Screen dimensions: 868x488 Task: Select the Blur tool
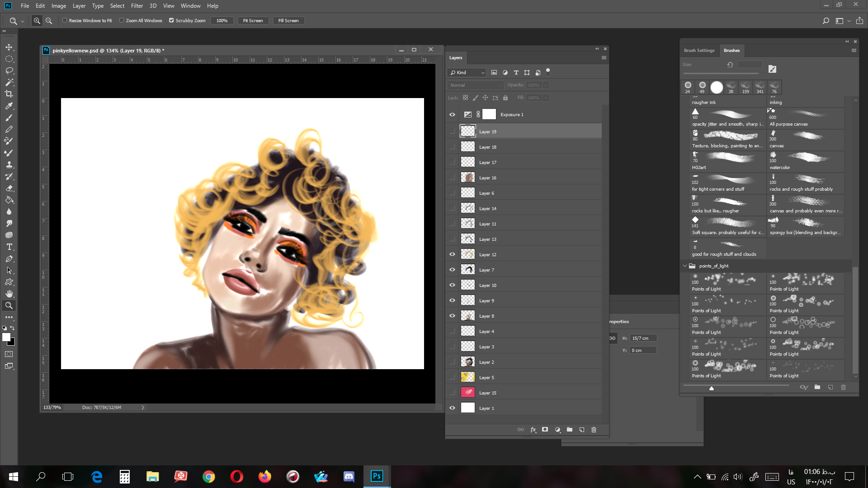tap(9, 211)
